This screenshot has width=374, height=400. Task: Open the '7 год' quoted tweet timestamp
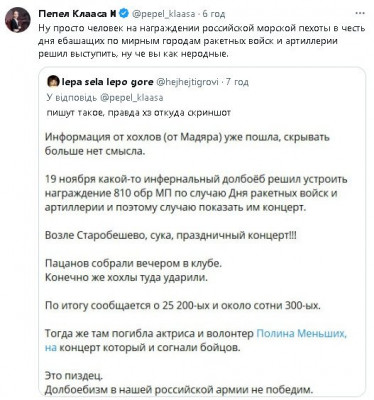coord(237,82)
